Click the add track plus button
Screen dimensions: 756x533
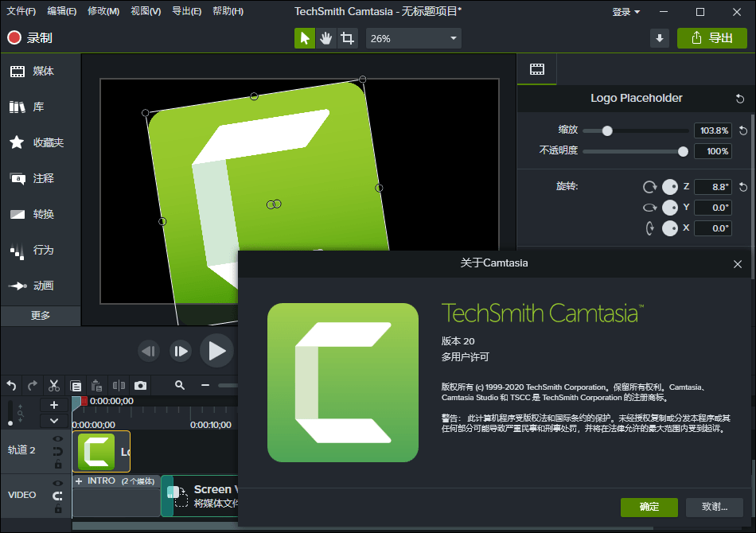tap(54, 405)
